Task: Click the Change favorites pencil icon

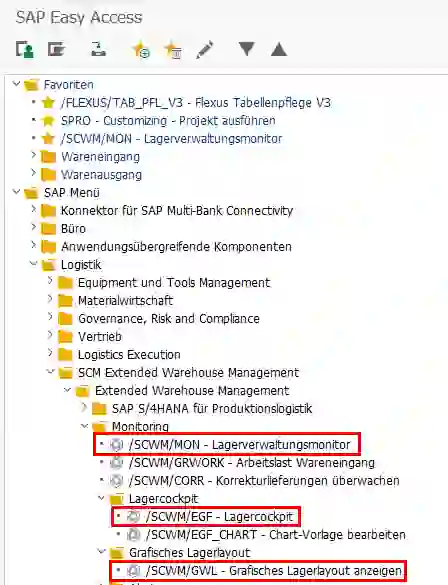Action: [205, 49]
